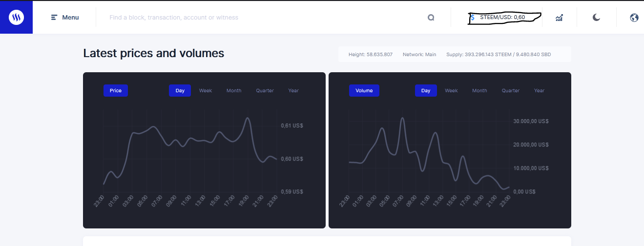Click the Price label button
The height and width of the screenshot is (246, 644).
[x=116, y=91]
